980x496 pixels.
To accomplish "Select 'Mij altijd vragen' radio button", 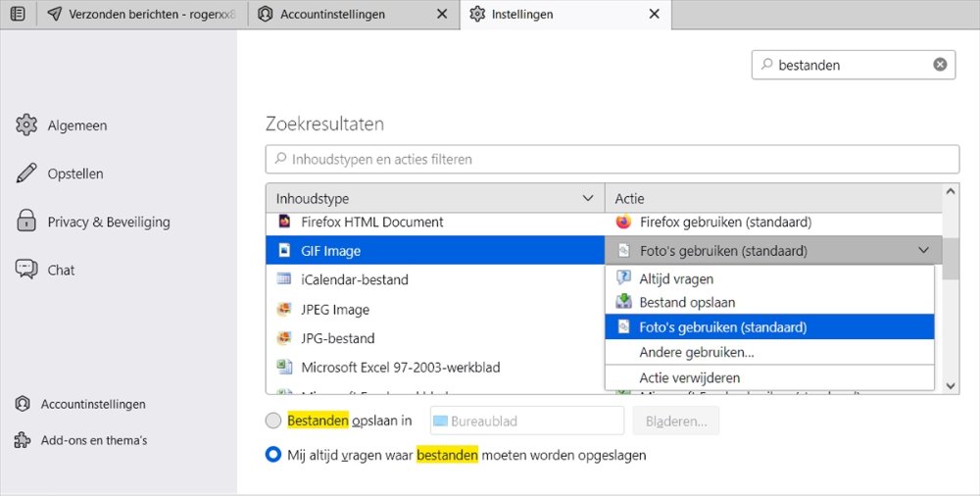I will coord(273,455).
